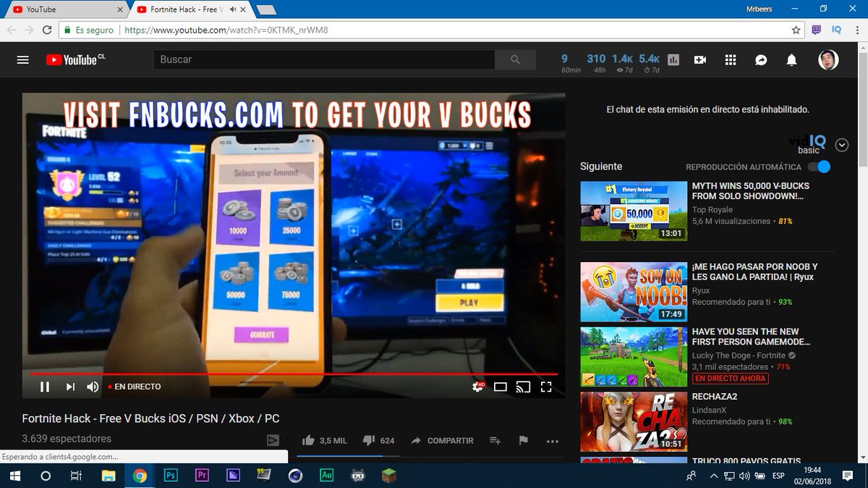This screenshot has width=868, height=488.
Task: Show hidden system tray icons
Action: point(713,476)
